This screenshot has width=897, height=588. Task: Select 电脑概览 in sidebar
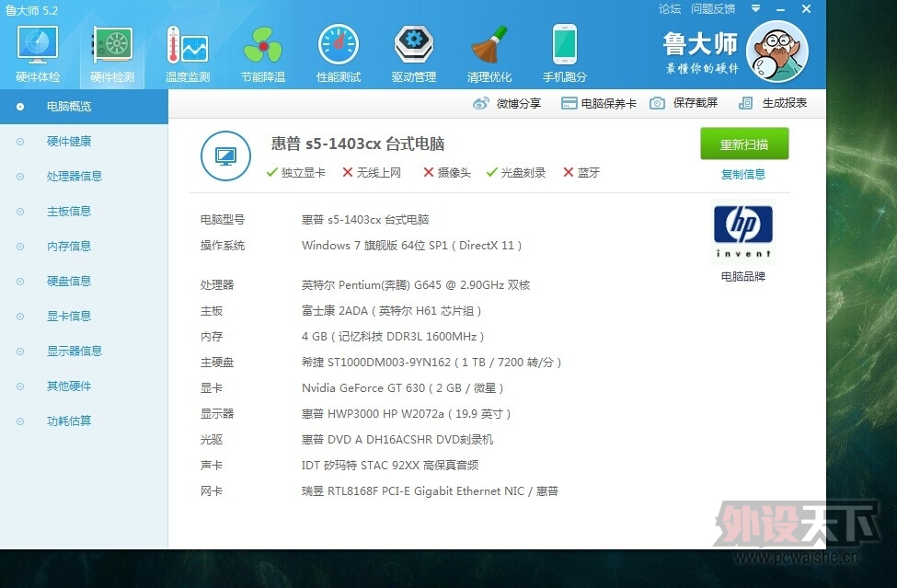[x=84, y=107]
